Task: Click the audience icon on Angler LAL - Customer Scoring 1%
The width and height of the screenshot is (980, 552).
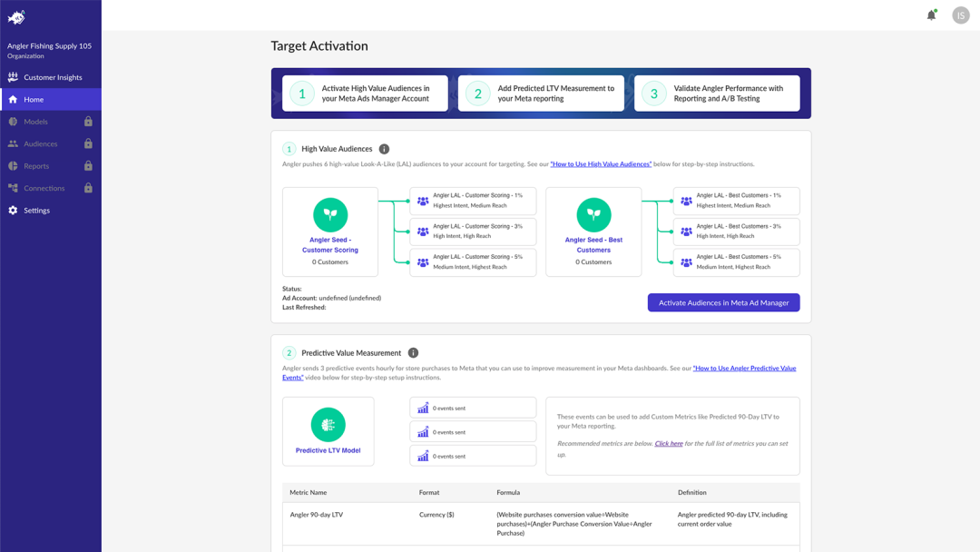Action: 422,201
